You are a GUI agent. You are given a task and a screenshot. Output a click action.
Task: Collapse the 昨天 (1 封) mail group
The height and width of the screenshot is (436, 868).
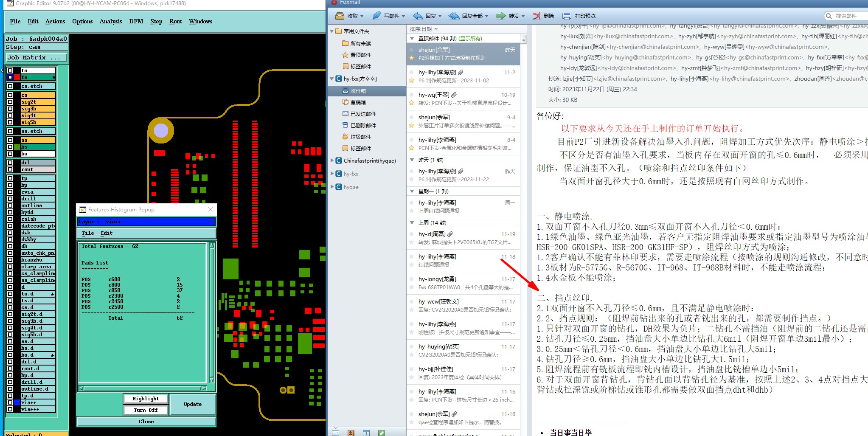click(412, 160)
